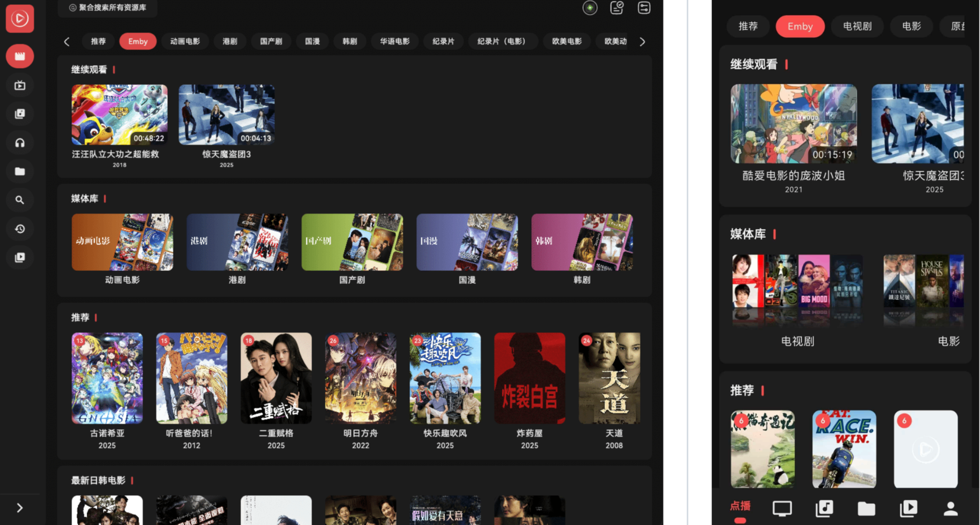Click the headphones music icon in sidebar
Image resolution: width=980 pixels, height=525 pixels.
(20, 143)
